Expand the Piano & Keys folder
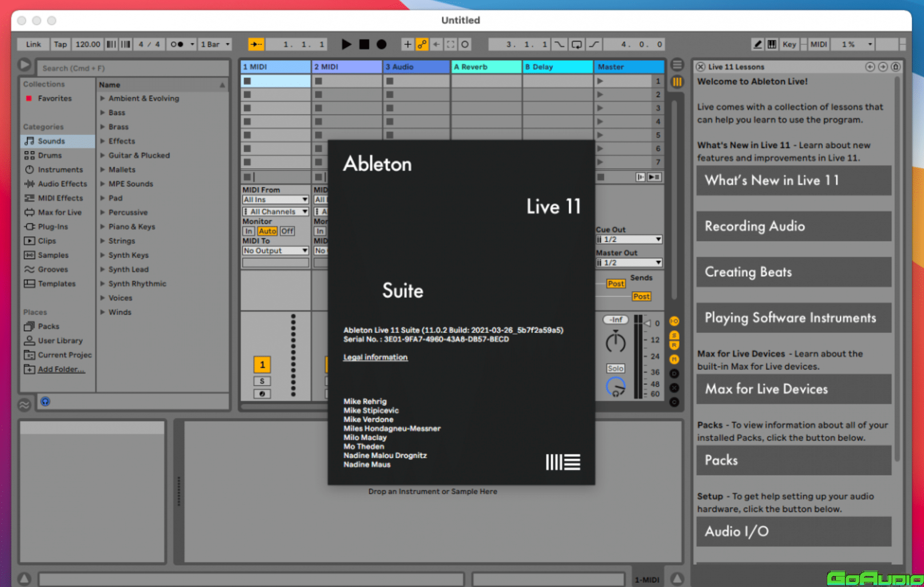924x587 pixels. (103, 227)
